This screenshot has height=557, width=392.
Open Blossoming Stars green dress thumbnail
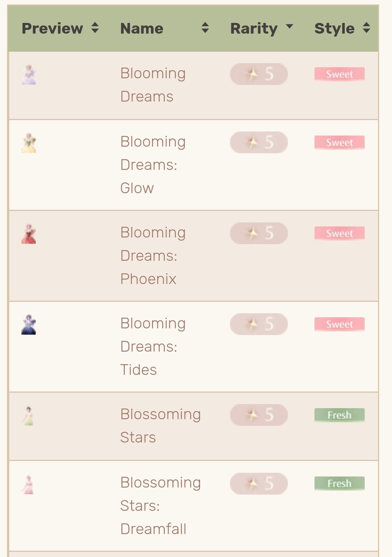point(28,416)
